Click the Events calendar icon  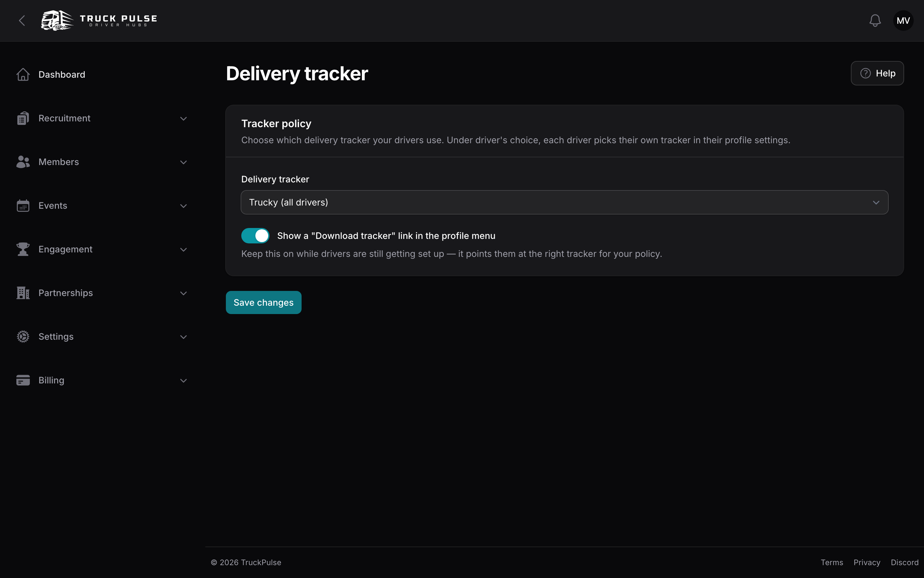point(23,206)
